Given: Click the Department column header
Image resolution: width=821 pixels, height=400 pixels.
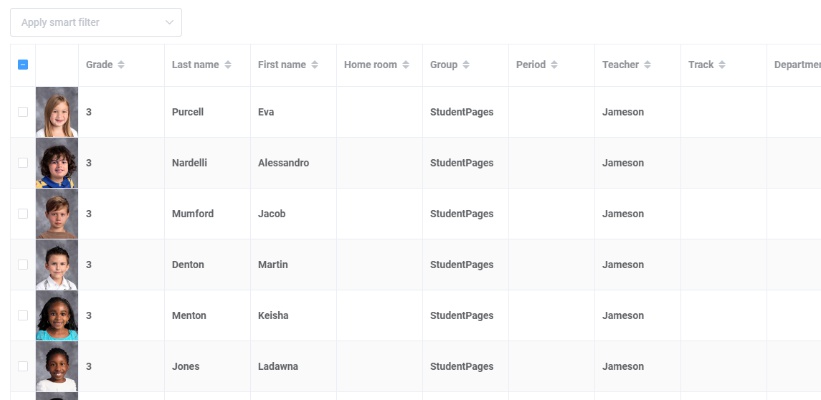Looking at the screenshot, I should pyautogui.click(x=796, y=65).
